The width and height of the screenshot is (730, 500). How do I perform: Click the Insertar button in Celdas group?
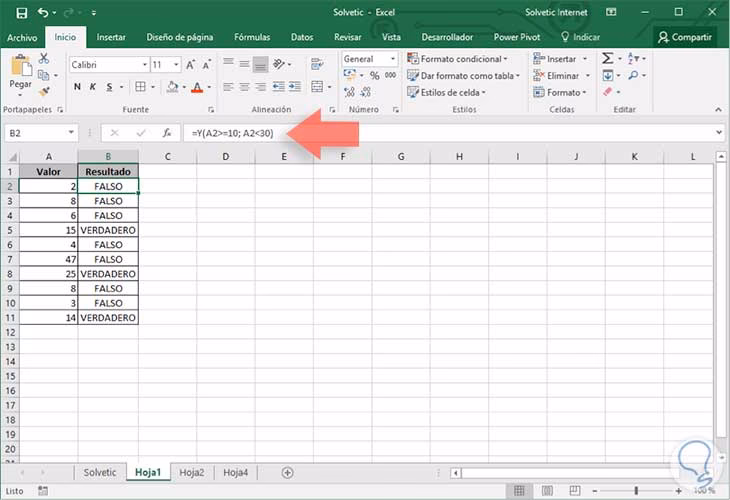(x=561, y=59)
